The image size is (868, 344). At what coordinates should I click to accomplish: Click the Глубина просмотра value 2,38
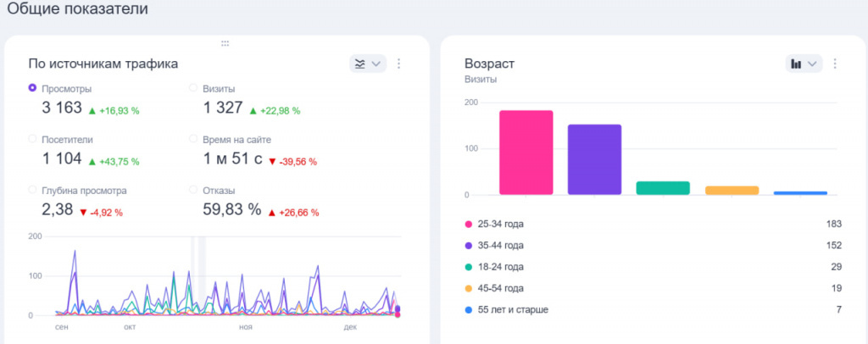(58, 209)
